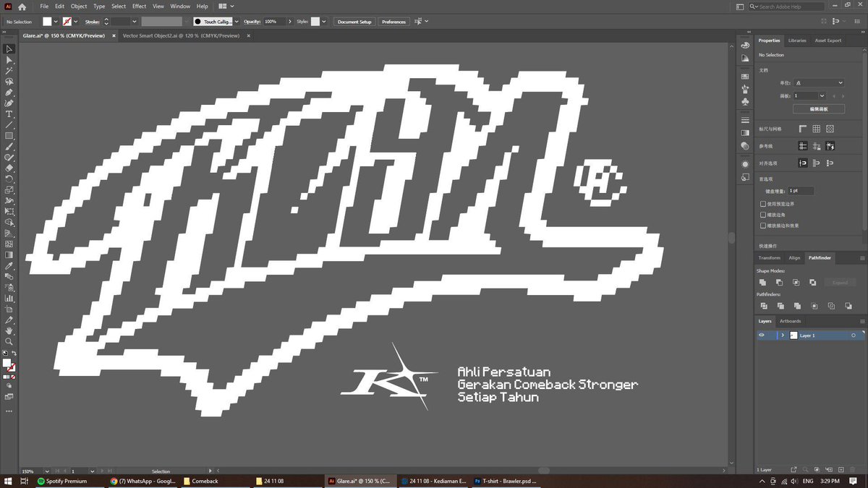Click the keyboard increment field showing 1 pt
This screenshot has height=488, width=868.
click(800, 191)
